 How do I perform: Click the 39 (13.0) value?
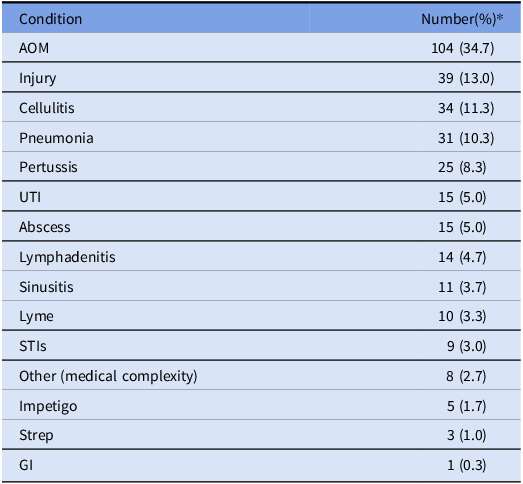pyautogui.click(x=466, y=78)
